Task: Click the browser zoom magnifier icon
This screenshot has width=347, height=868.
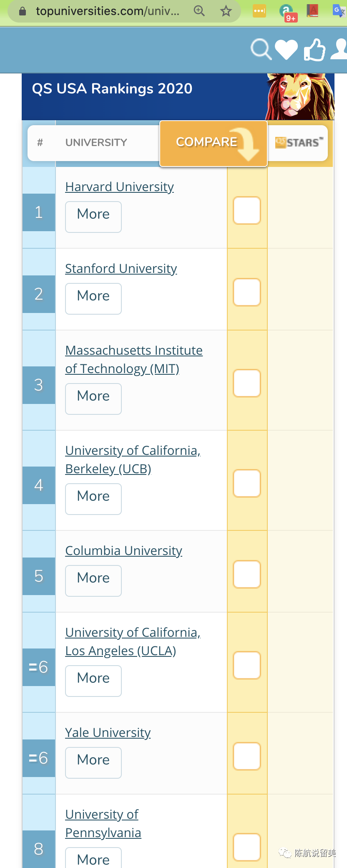Action: 199,11
